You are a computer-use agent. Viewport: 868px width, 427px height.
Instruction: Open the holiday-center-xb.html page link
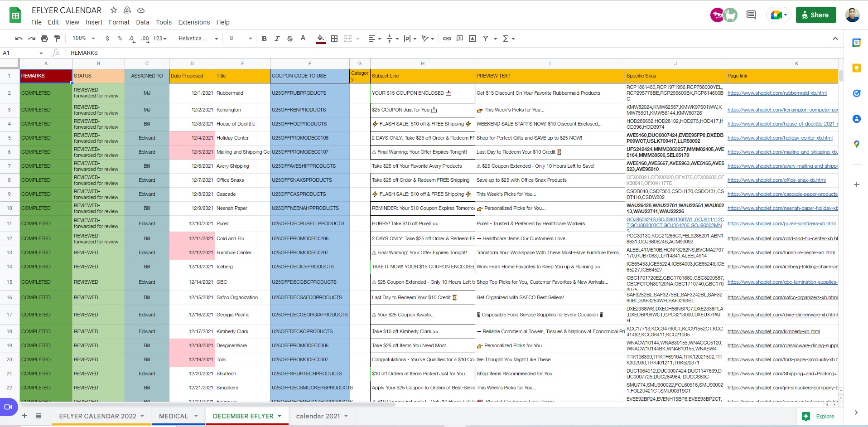(780, 138)
